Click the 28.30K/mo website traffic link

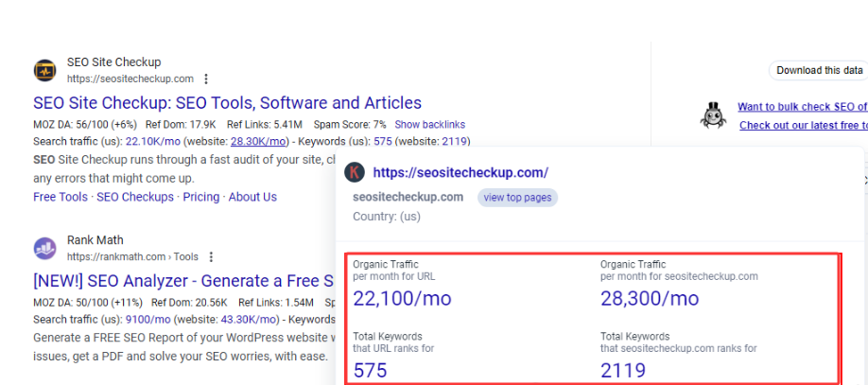[258, 141]
